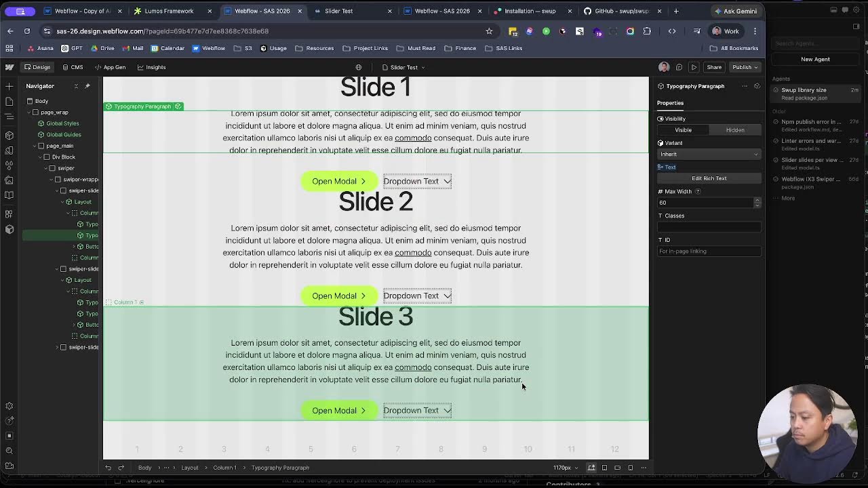The image size is (868, 488).
Task: Open the Pages panel icon
Action: pyautogui.click(x=9, y=101)
